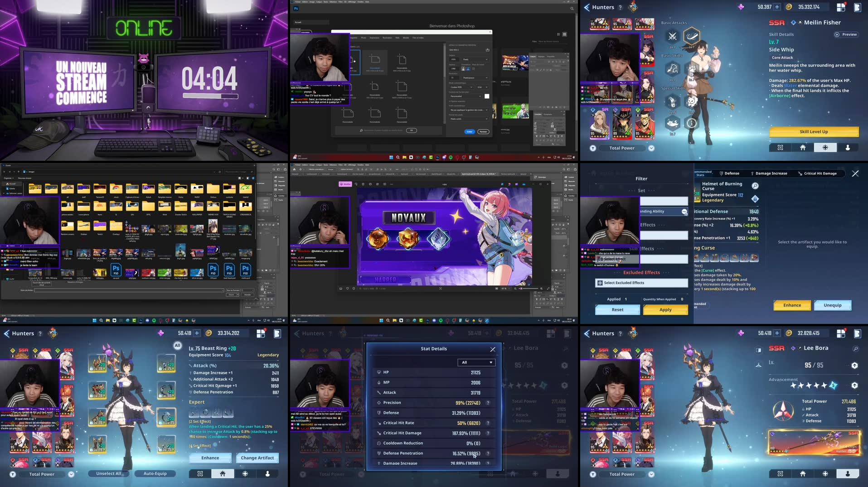Open first gem tab icon in Meilin Fisher panel
Image resolution: width=868 pixels, height=487 pixels.
[780, 148]
